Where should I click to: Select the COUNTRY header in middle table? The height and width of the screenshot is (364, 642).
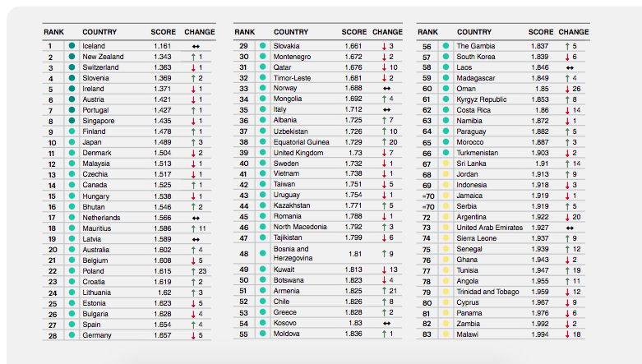291,32
